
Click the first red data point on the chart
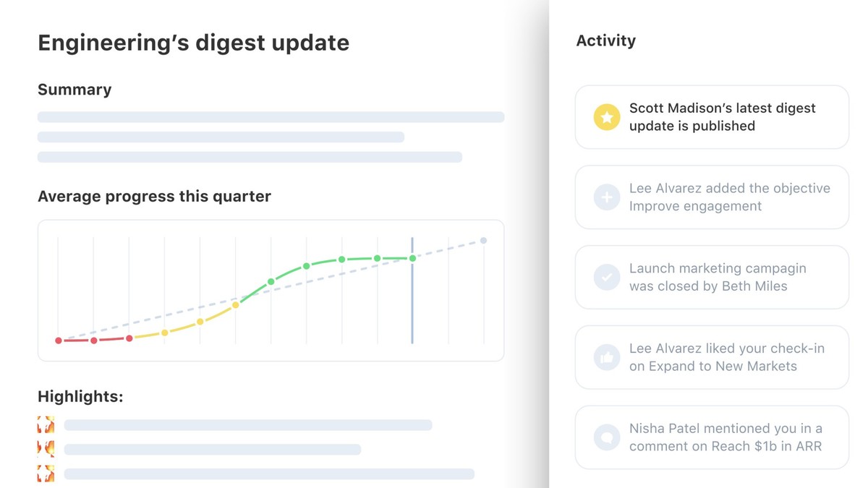point(59,341)
